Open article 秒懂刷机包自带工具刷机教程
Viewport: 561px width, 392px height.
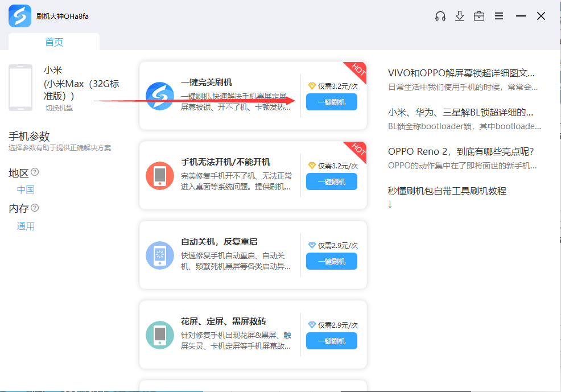point(447,191)
